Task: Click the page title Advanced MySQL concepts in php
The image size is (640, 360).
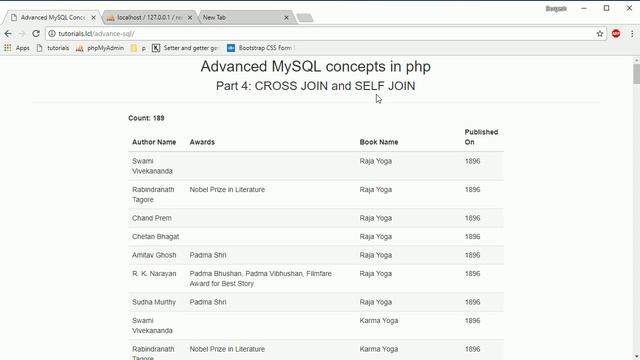Action: tap(316, 67)
